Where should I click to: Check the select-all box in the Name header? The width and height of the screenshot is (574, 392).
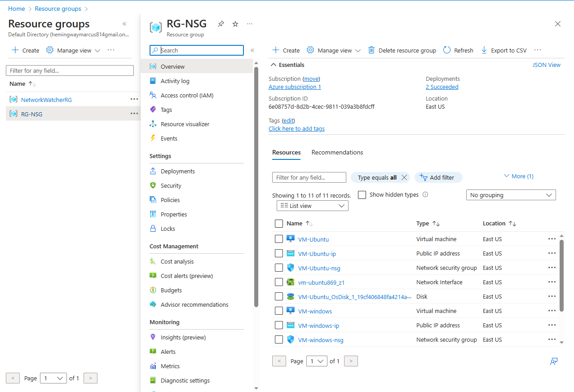[279, 223]
